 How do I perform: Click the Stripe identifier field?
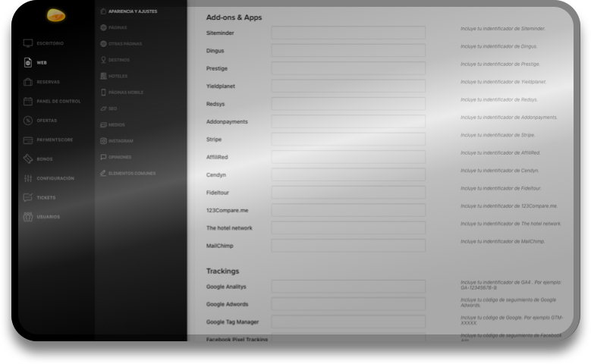click(348, 139)
